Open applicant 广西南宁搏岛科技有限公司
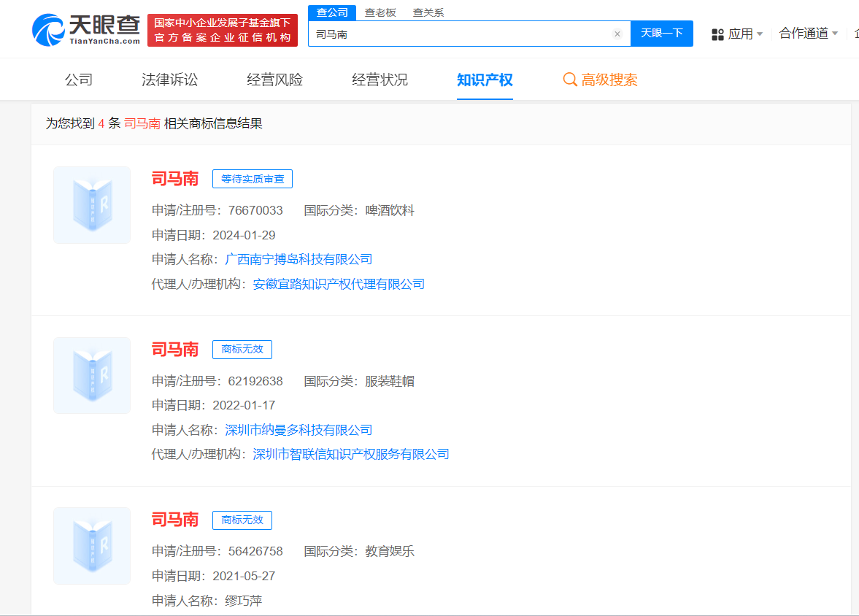 [298, 259]
